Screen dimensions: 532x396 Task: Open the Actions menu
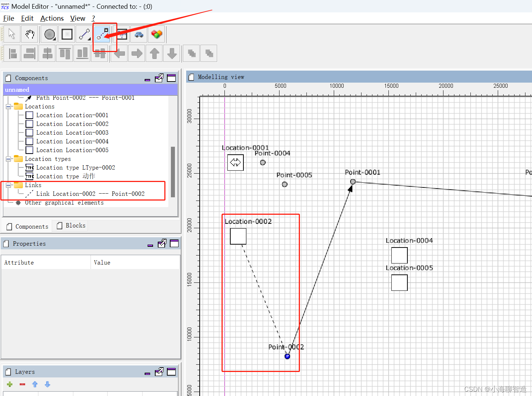pyautogui.click(x=52, y=18)
